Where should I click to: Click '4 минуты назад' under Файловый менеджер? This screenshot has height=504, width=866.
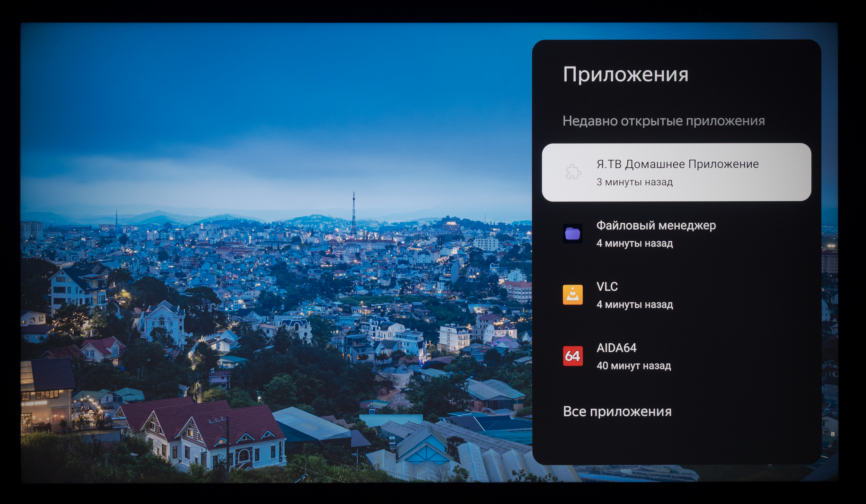point(634,243)
